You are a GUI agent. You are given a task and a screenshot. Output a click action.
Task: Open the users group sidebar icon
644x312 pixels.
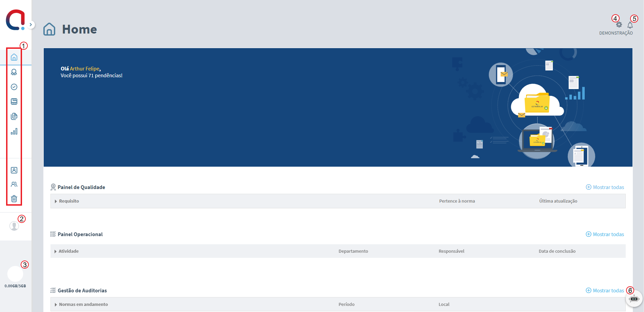[x=14, y=184]
